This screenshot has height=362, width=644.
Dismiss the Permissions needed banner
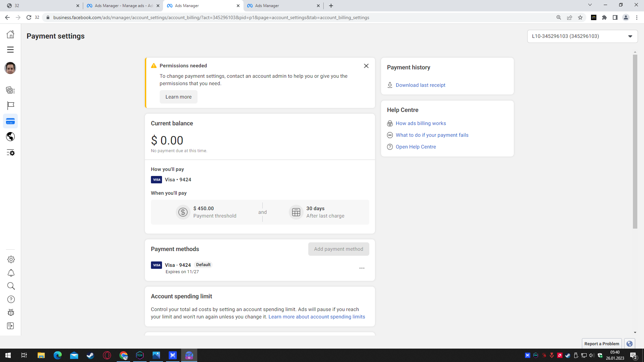[366, 66]
